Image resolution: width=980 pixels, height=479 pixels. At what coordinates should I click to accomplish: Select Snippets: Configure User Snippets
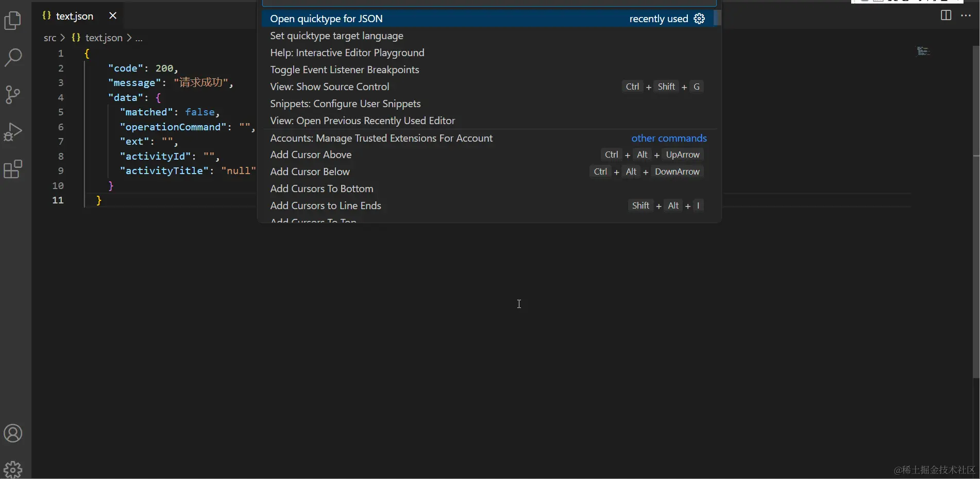point(487,104)
